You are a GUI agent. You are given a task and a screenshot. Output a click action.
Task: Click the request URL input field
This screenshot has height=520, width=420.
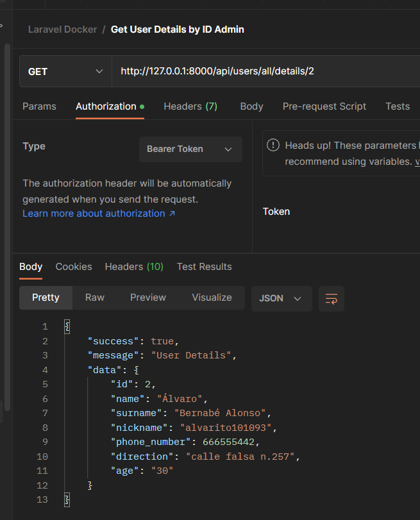pos(256,71)
